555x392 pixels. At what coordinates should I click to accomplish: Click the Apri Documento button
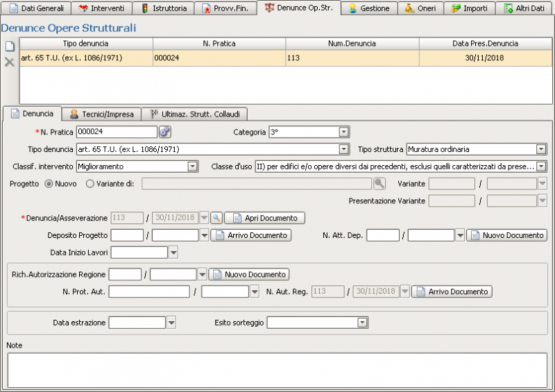point(264,218)
